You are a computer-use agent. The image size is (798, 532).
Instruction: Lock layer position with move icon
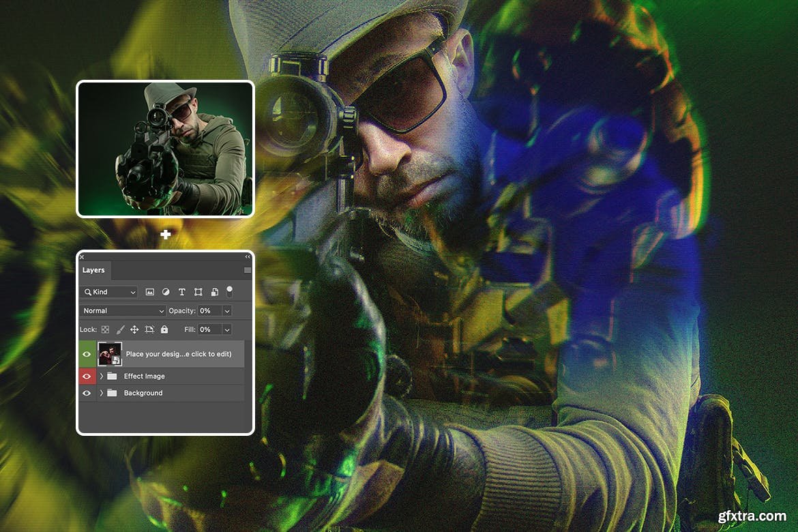[x=134, y=329]
